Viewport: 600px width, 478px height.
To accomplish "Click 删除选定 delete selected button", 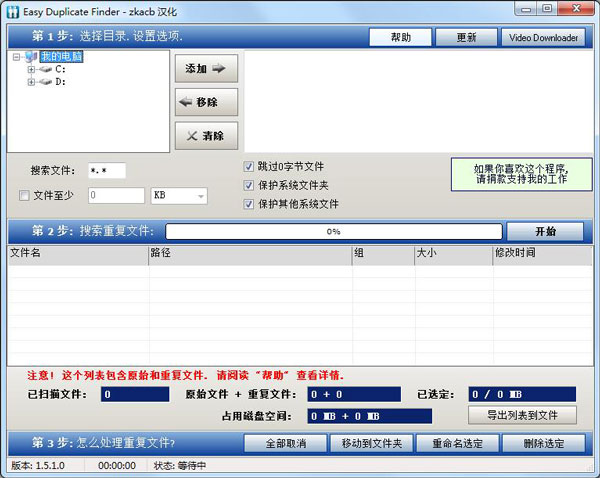I will (x=544, y=444).
